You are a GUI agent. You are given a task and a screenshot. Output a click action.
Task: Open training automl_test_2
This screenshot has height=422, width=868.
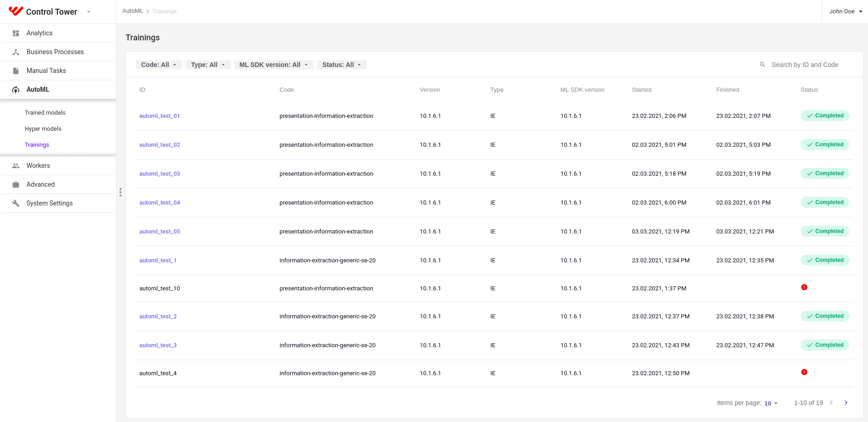pyautogui.click(x=158, y=316)
